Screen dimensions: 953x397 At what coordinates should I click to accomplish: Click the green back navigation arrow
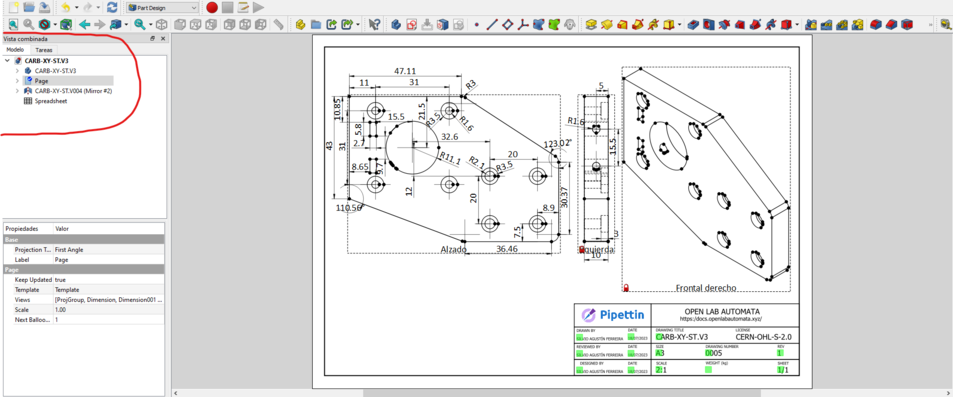point(84,24)
